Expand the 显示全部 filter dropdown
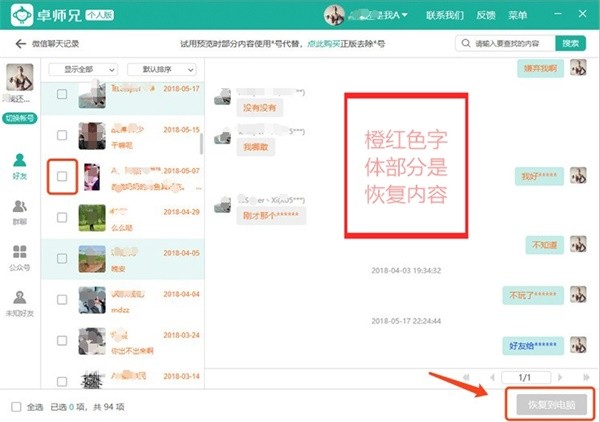Image resolution: width=600 pixels, height=422 pixels. click(83, 70)
